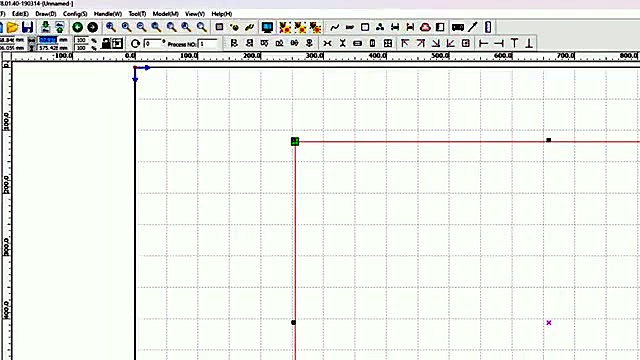Click the black handle on top red line
Screen dimensions: 640x360
coord(549,140)
